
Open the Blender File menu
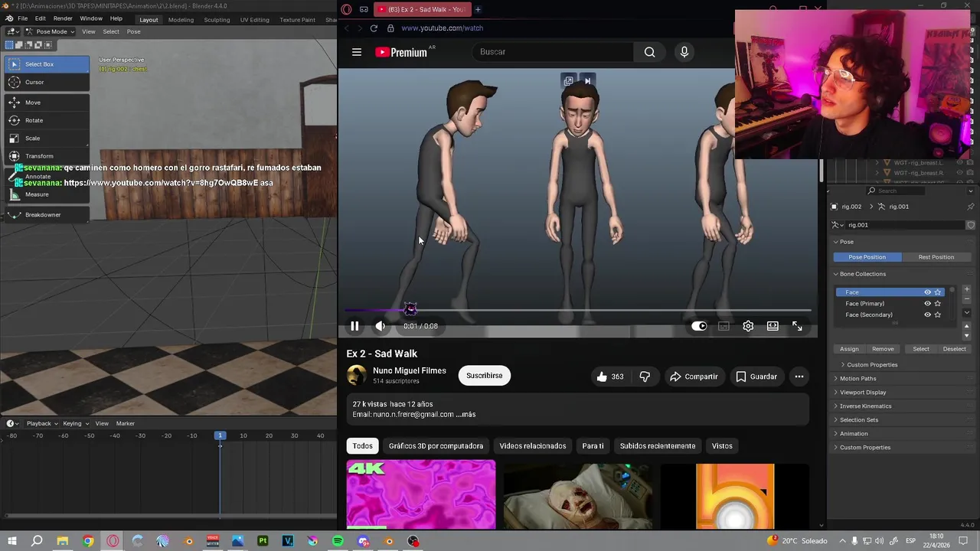click(23, 18)
